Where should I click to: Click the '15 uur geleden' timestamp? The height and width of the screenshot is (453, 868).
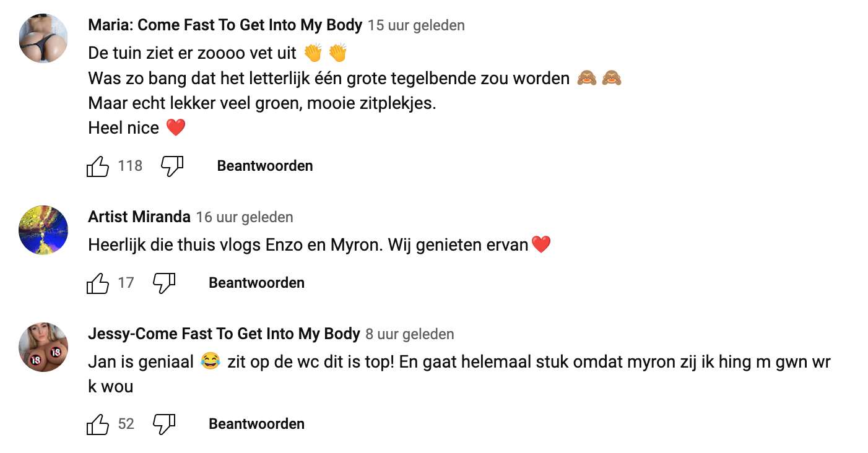[x=416, y=25]
